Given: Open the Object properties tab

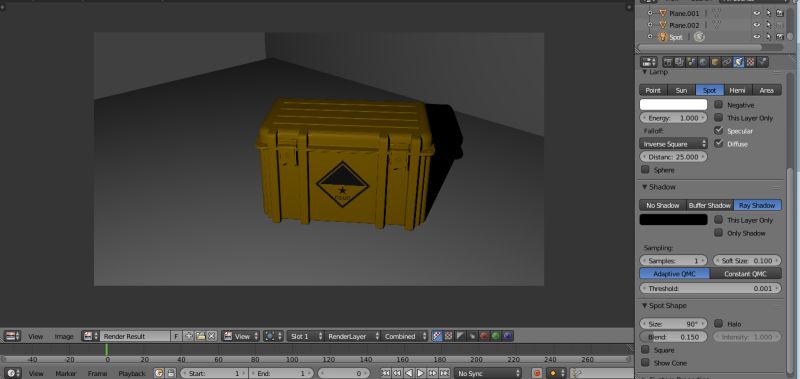Looking at the screenshot, I should pos(715,62).
